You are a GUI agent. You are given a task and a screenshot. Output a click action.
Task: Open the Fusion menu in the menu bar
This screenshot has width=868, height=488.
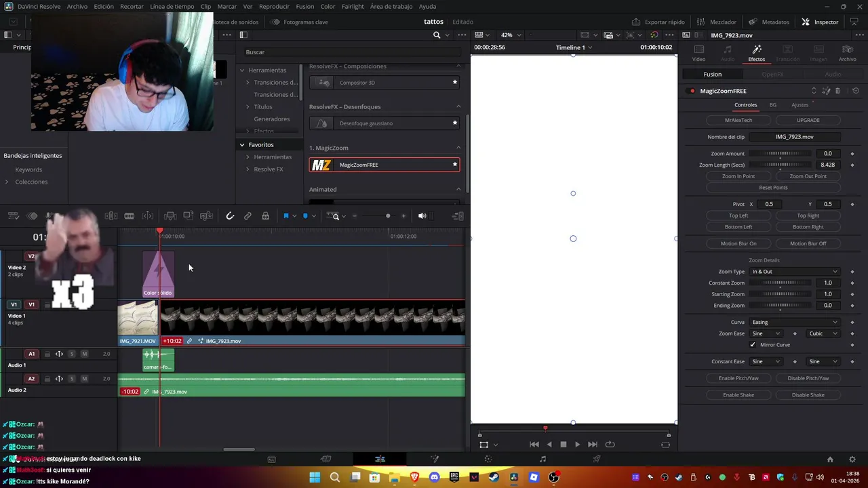(x=304, y=6)
